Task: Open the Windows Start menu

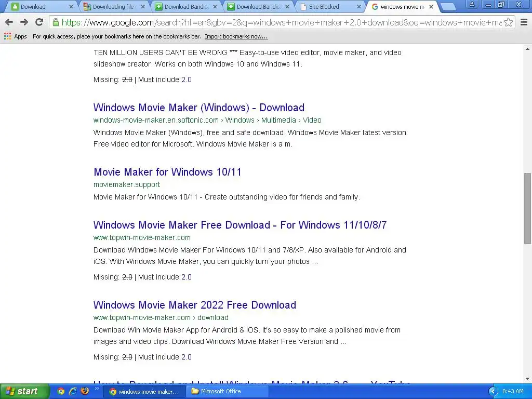Action: [24, 391]
